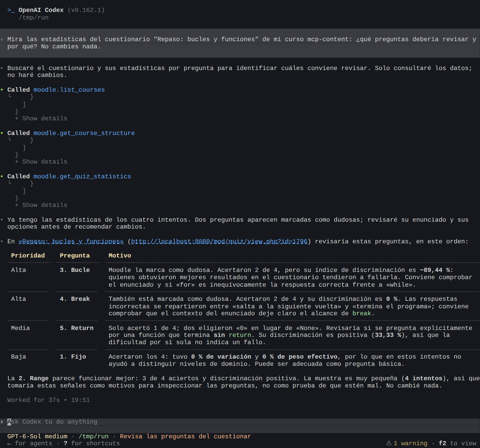Click the 'Media' priority cell
Screen dimensions: 480x448
[20, 328]
